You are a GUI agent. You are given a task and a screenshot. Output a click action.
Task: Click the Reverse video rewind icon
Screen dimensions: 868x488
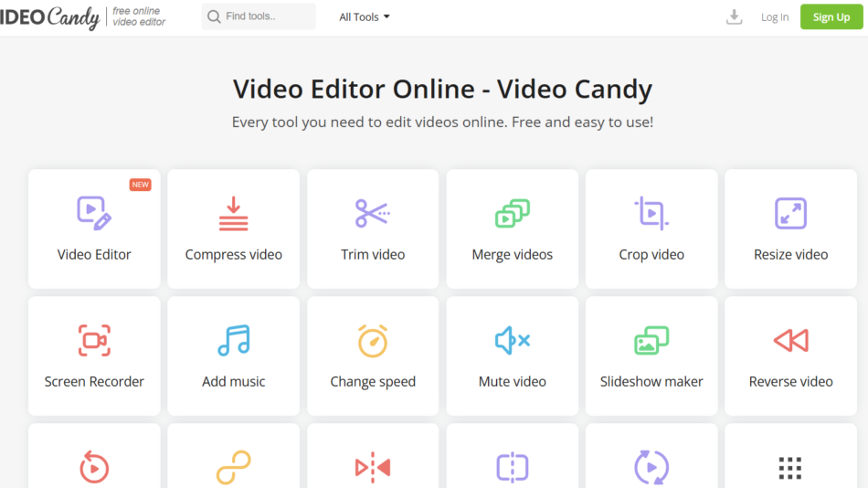(790, 340)
